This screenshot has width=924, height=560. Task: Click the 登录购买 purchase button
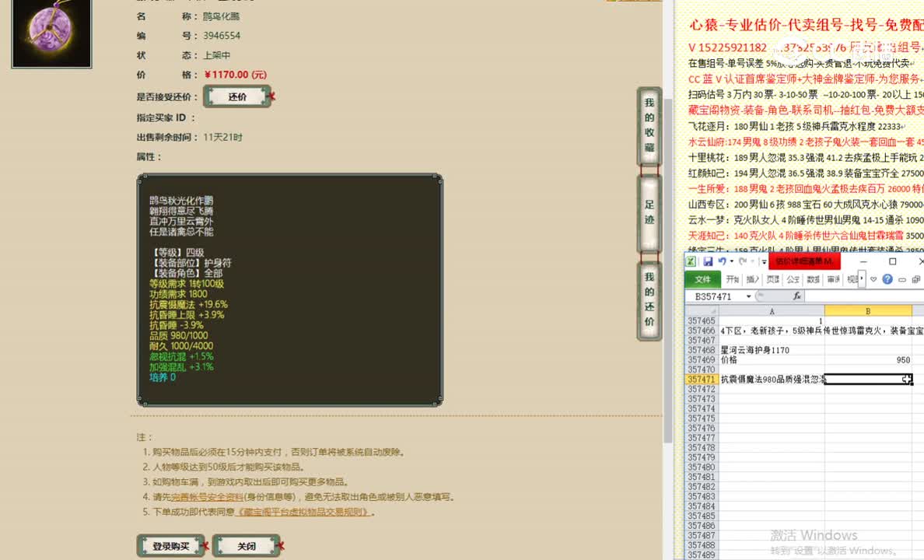tap(170, 545)
